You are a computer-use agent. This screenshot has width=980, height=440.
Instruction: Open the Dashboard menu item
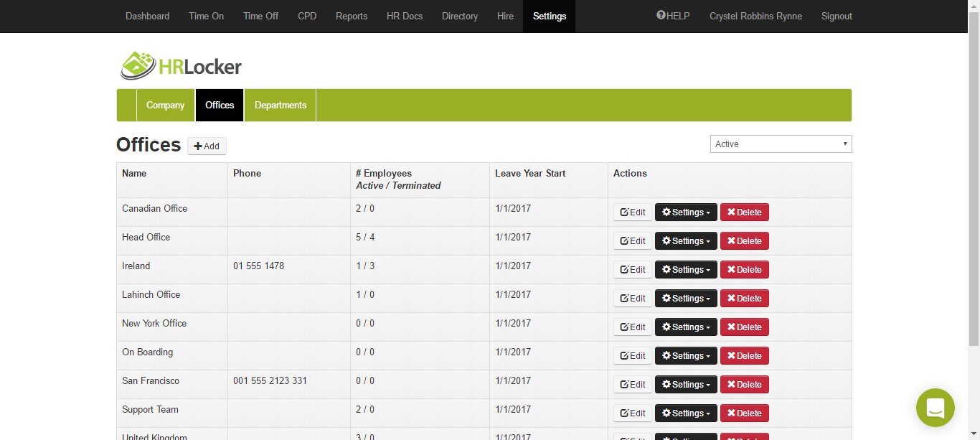coord(147,16)
